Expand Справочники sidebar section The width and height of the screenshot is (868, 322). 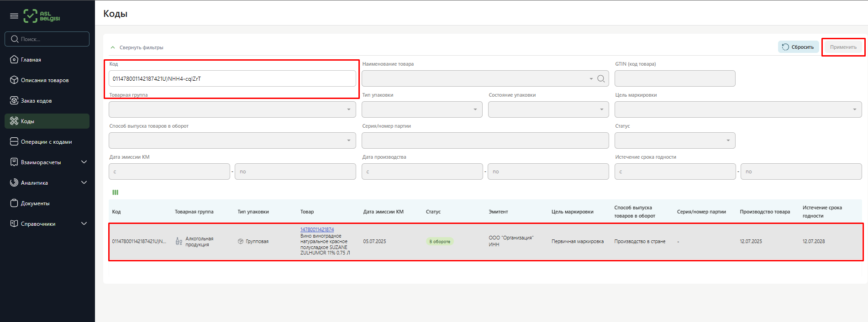coord(84,224)
